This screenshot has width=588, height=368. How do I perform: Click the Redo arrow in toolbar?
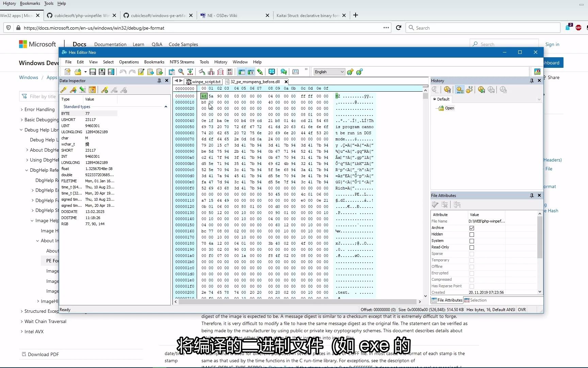coord(132,72)
